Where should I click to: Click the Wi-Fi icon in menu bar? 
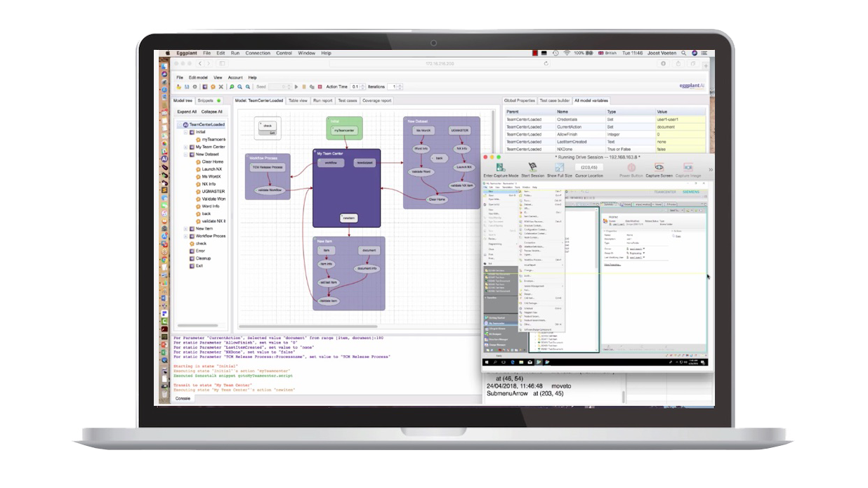point(567,53)
